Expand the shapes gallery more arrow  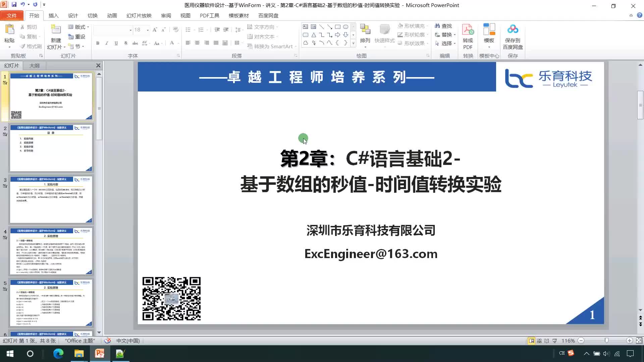(353, 43)
